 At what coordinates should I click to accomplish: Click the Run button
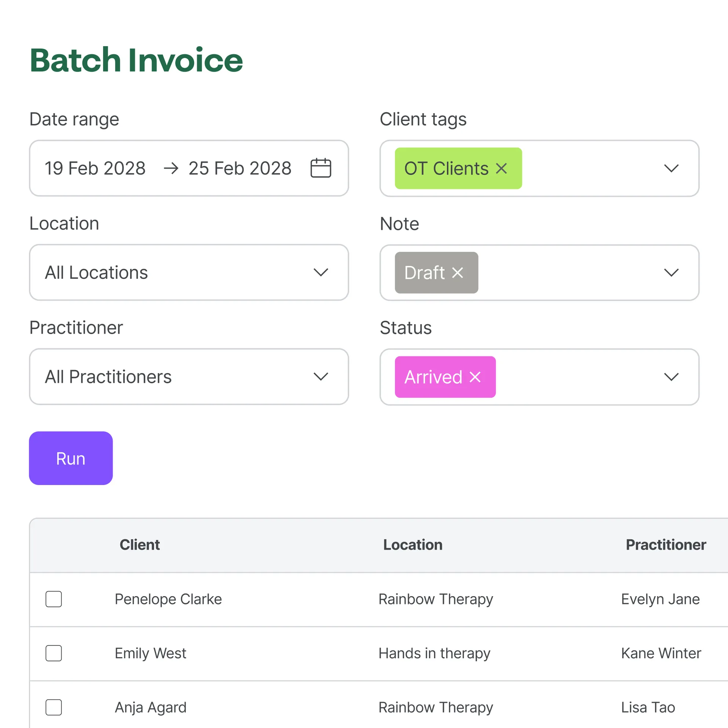point(71,458)
